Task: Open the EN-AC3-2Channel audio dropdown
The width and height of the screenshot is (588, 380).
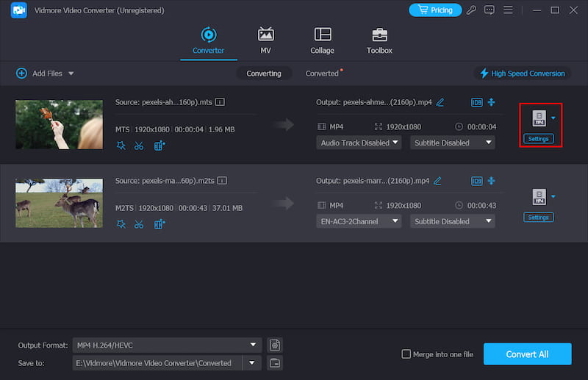Action: [x=359, y=221]
